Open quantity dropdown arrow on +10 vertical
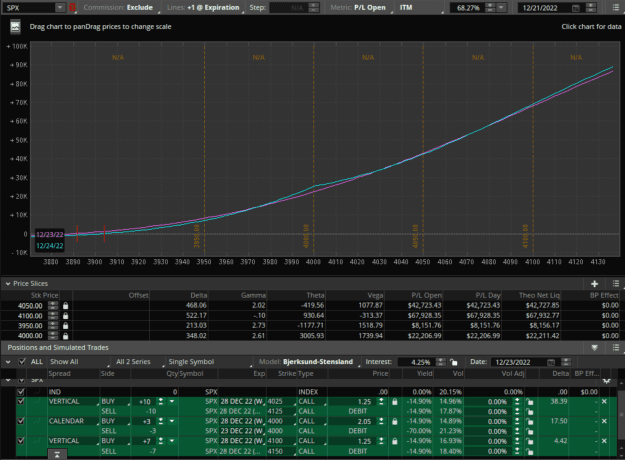Viewport: 625px width, 460px height. click(x=172, y=401)
